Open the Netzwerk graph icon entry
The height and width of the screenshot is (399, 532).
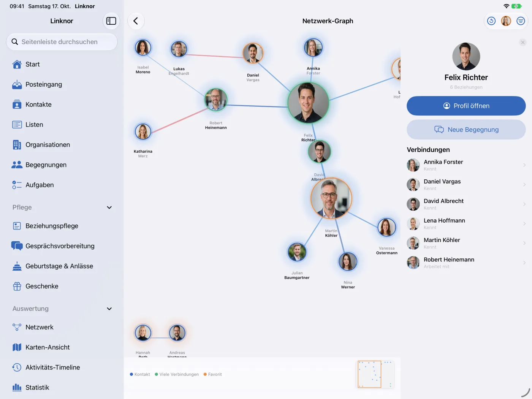[62, 327]
